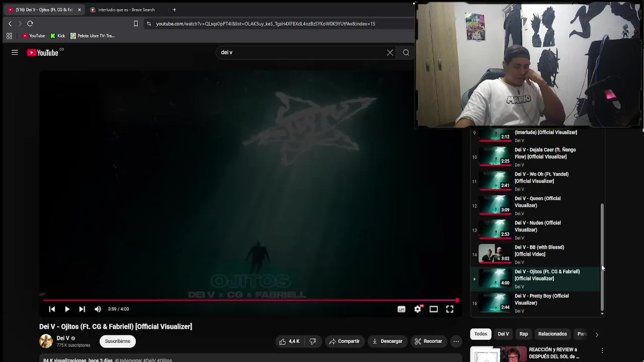This screenshot has width=644, height=362.
Task: Open options for REACCIÓN y REVIEW video
Action: click(602, 350)
